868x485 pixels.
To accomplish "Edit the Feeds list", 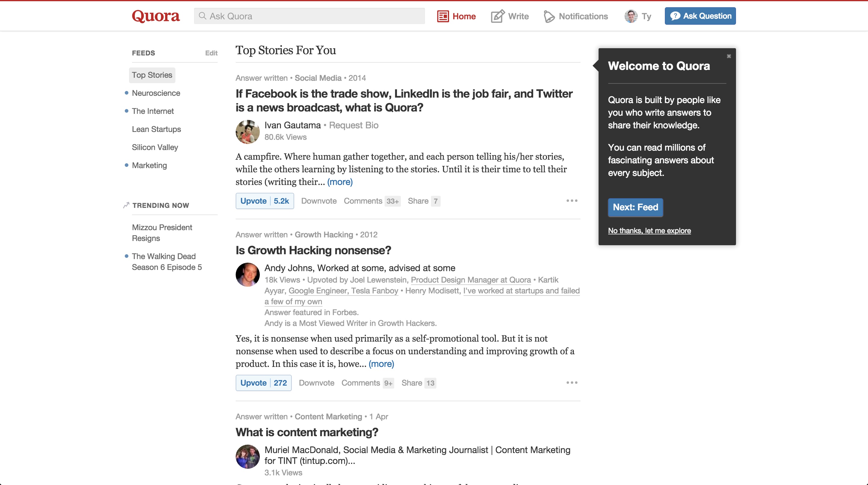I will point(211,53).
